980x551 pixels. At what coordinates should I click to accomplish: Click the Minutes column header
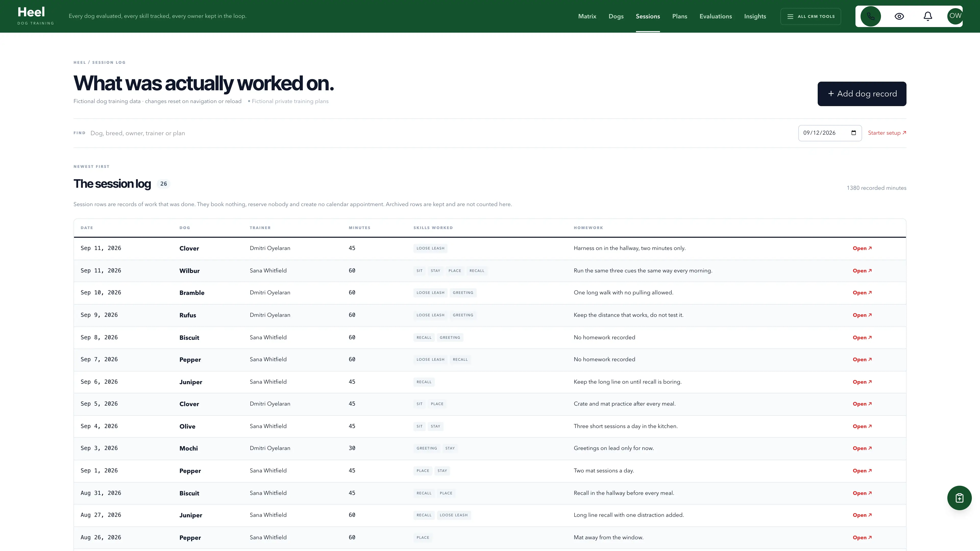[359, 228]
